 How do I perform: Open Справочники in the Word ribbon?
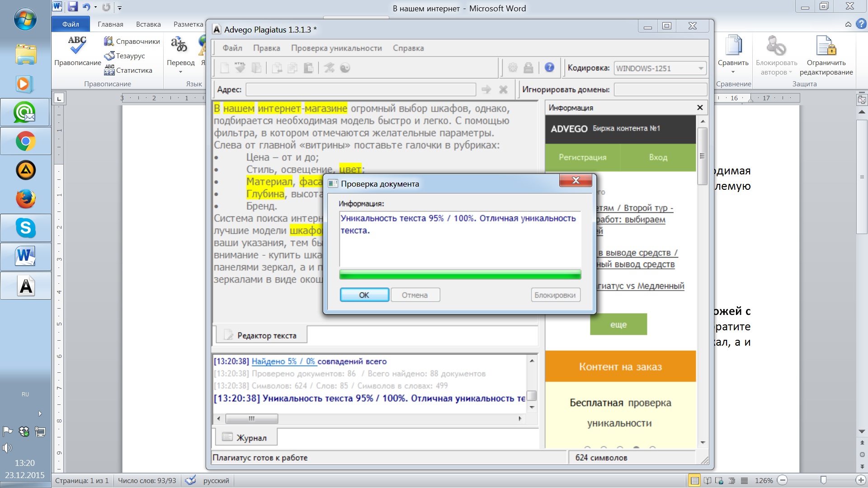[132, 42]
